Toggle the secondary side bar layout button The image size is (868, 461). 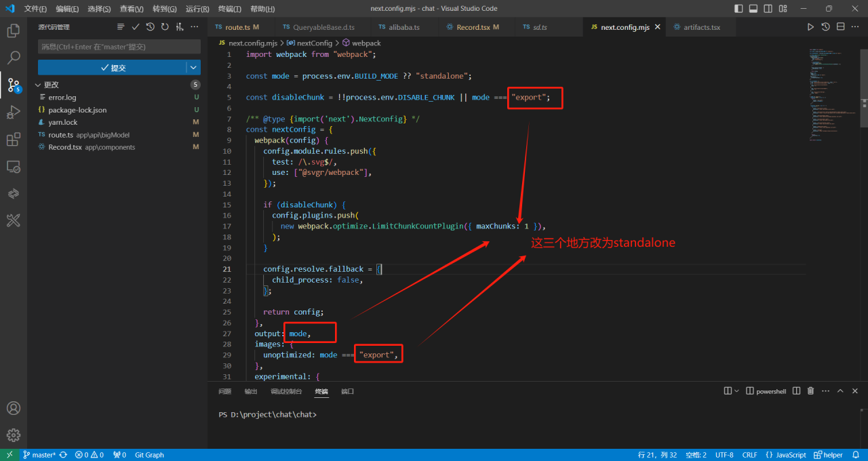pyautogui.click(x=768, y=9)
